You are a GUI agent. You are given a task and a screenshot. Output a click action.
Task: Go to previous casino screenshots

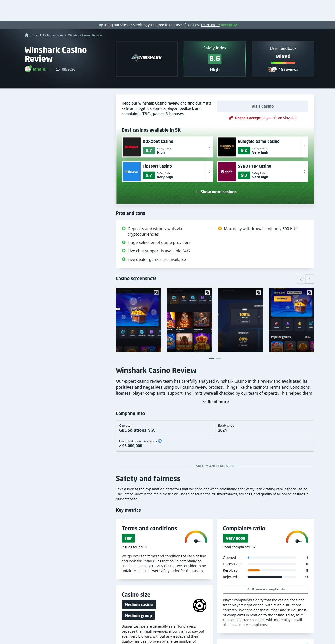pyautogui.click(x=301, y=279)
